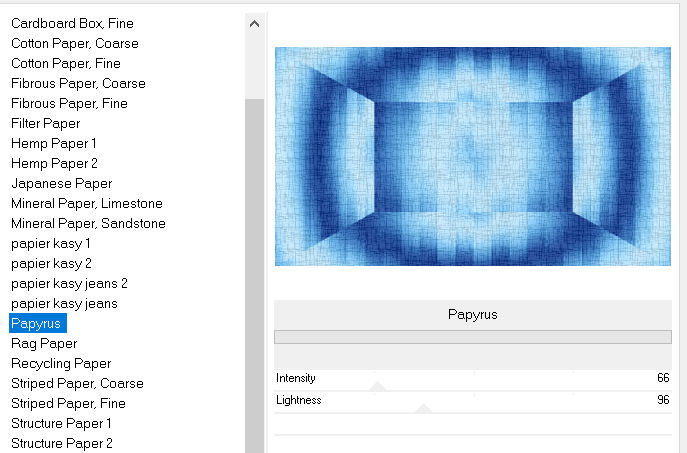Select Japanese Paper texture

click(61, 183)
